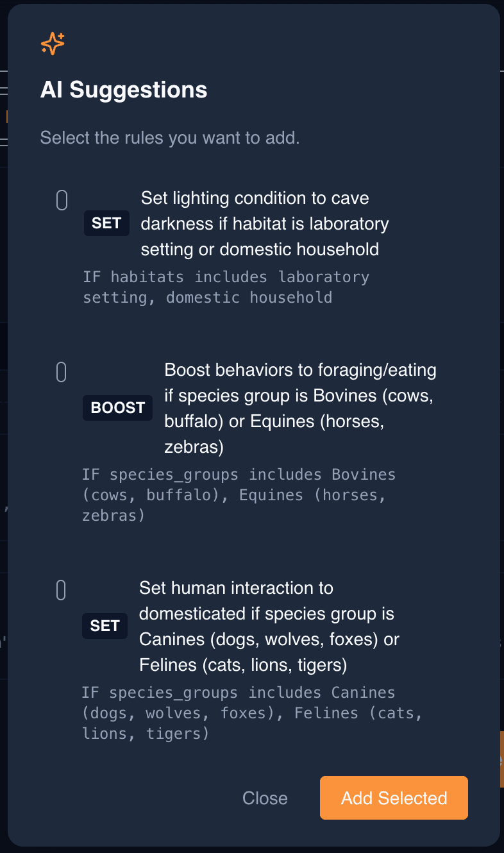Select the cave darkness lighting suggestion
Screen dimensions: 504x853
61,199
